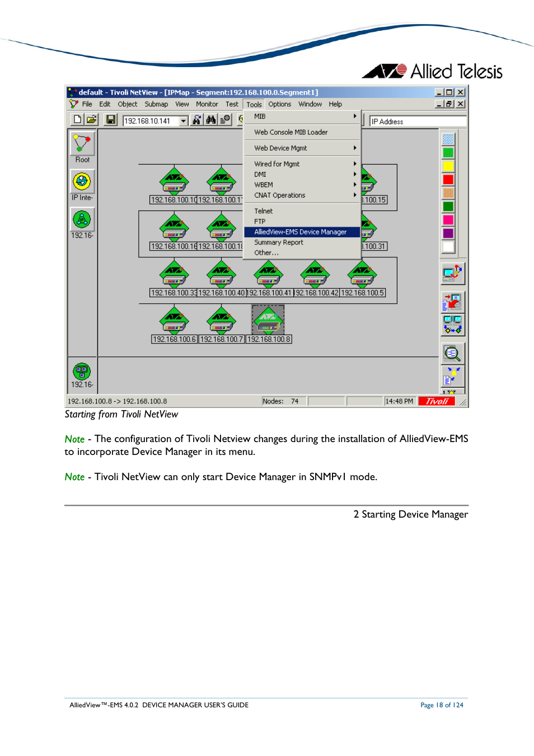Click the 192.16 segment icon in the bottom-left pane
The width and height of the screenshot is (534, 756).
[82, 371]
